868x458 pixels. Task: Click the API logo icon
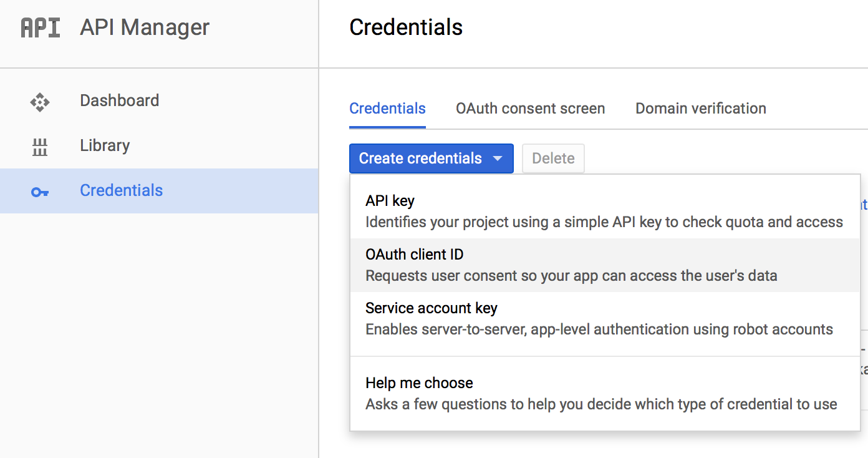point(41,28)
